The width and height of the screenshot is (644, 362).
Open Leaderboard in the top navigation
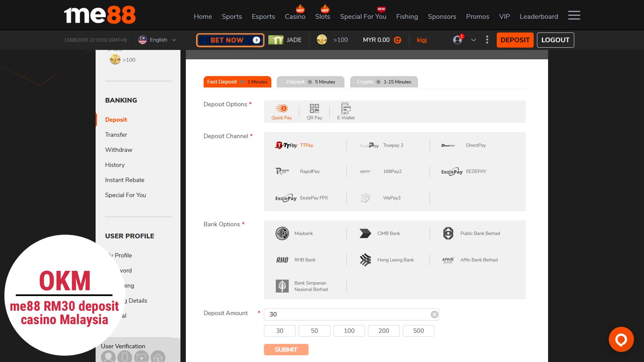539,16
